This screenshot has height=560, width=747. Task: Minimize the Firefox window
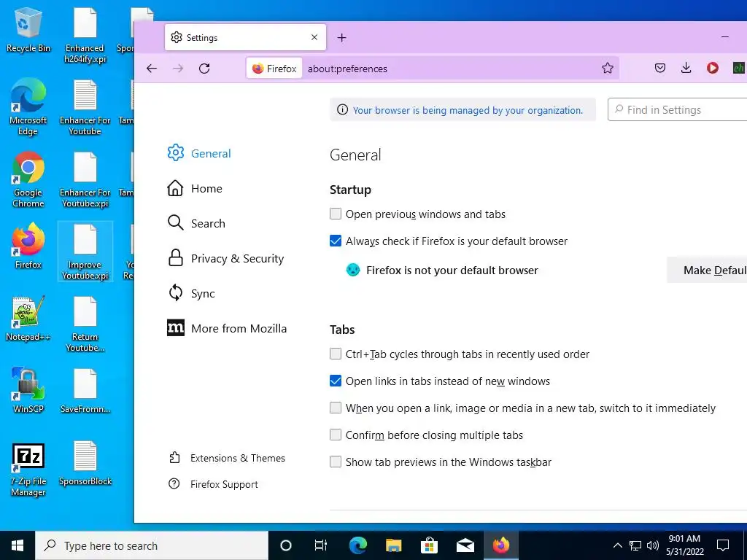click(x=725, y=36)
